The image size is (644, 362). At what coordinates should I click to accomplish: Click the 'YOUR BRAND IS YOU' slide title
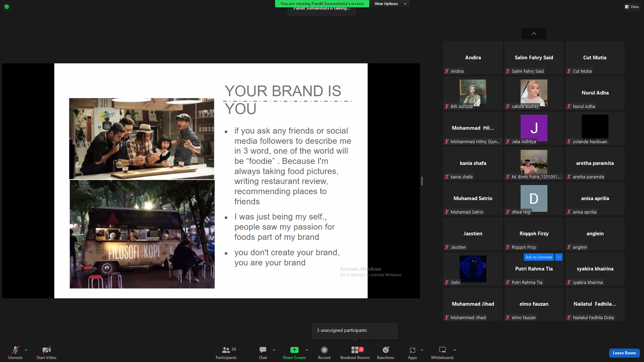click(x=283, y=100)
